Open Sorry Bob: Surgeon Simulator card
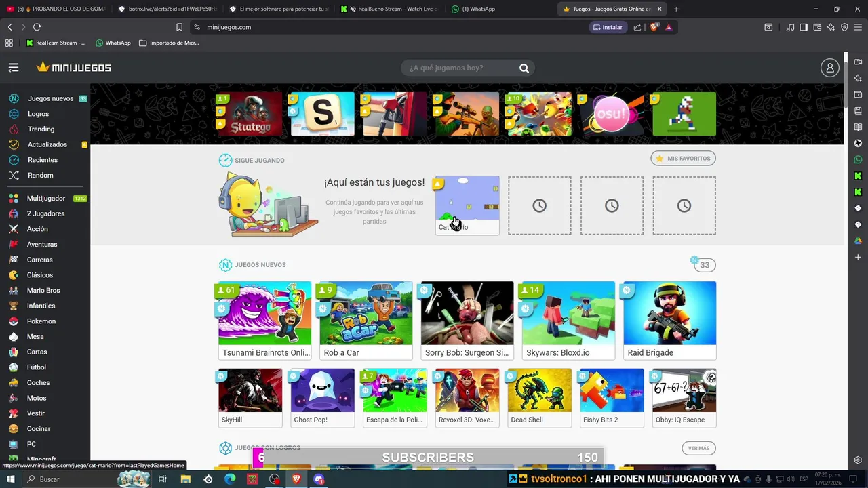Image resolution: width=868 pixels, height=488 pixels. tap(467, 320)
